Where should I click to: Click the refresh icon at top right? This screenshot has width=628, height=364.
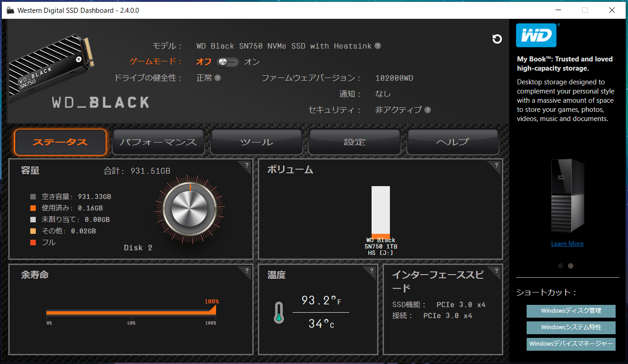[497, 39]
